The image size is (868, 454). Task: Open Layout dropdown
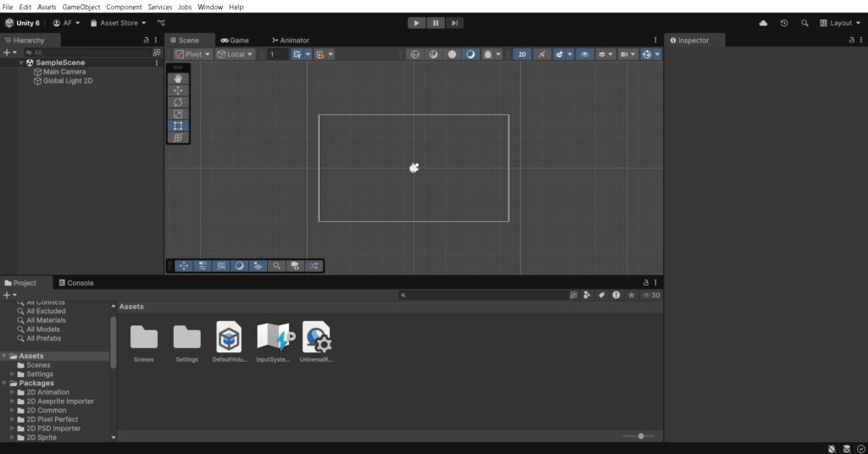click(x=840, y=23)
